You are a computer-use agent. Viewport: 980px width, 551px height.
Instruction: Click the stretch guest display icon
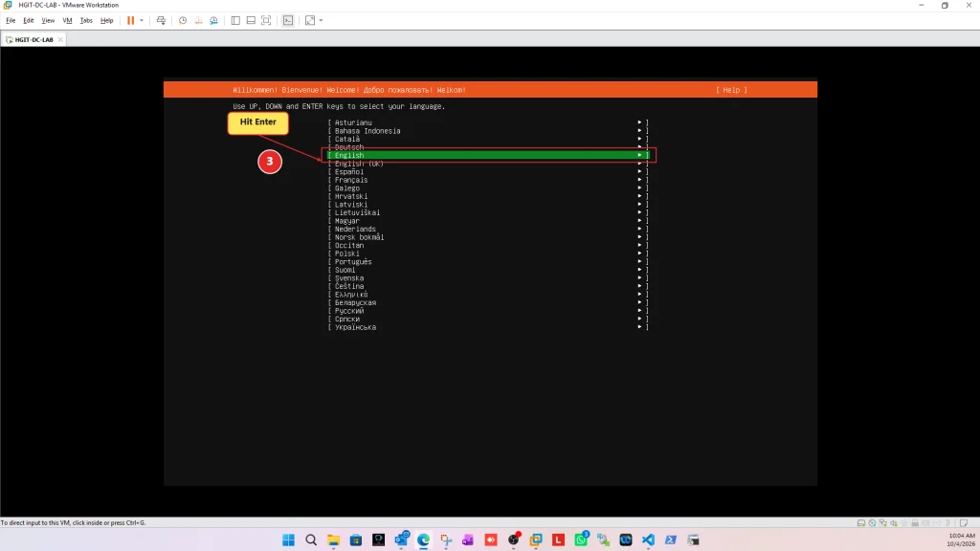pos(310,21)
